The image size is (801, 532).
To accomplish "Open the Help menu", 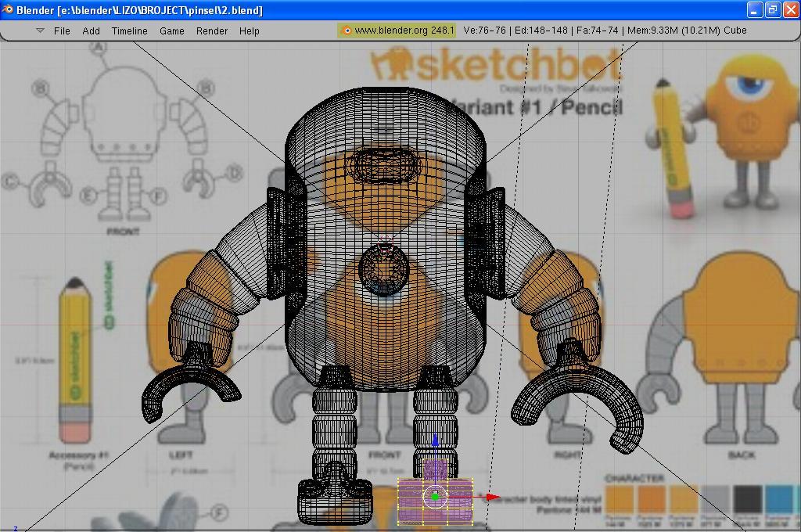I will pyautogui.click(x=250, y=31).
